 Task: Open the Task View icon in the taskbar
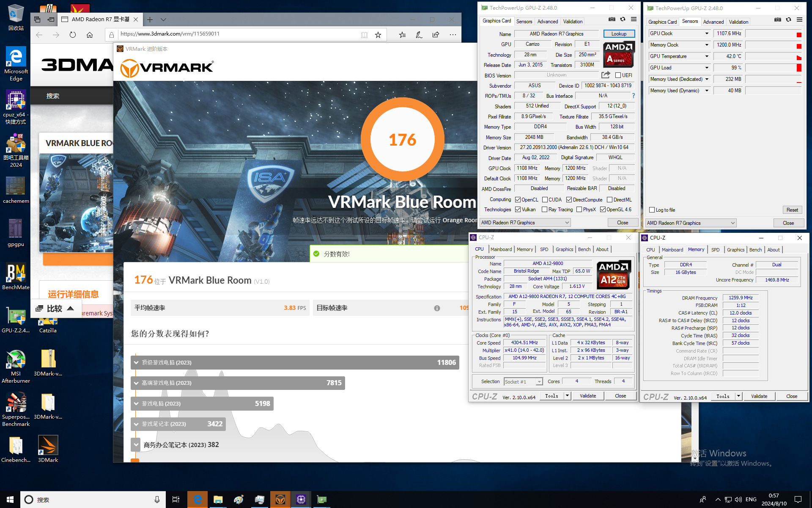click(x=176, y=500)
